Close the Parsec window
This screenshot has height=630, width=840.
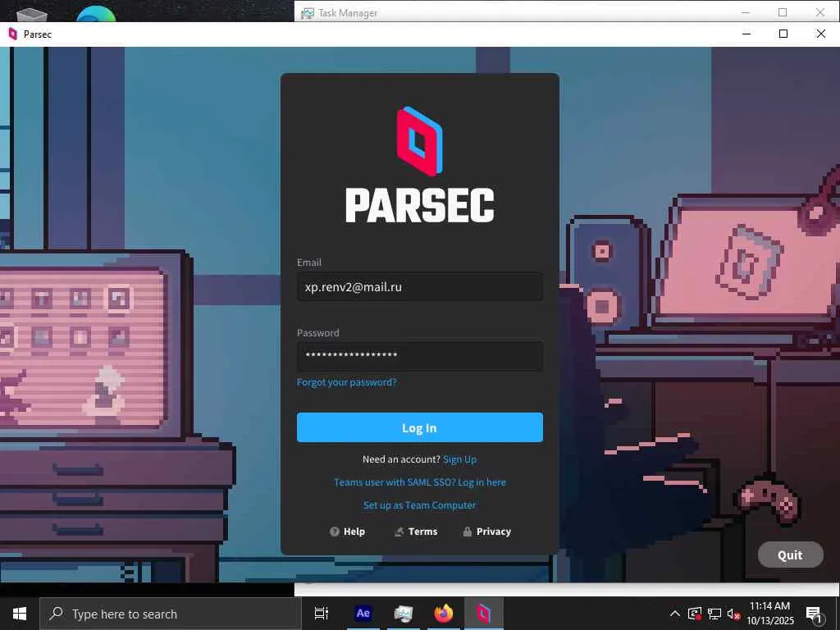[x=820, y=34]
